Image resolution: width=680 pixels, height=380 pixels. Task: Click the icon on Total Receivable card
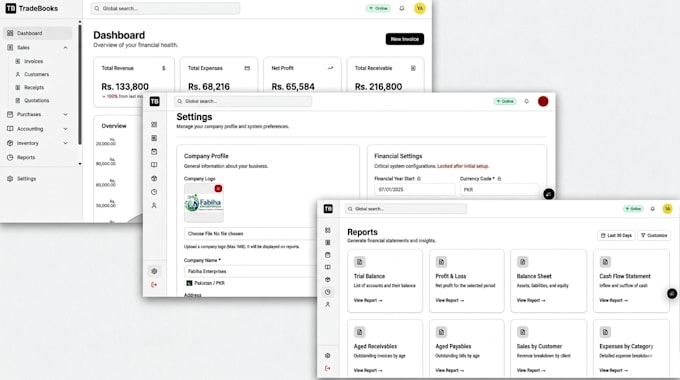tap(413, 68)
